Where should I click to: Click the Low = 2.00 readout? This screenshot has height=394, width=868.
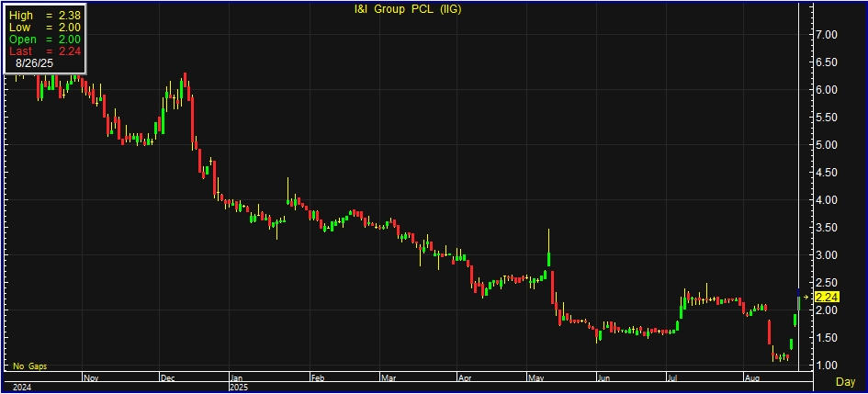[x=45, y=28]
